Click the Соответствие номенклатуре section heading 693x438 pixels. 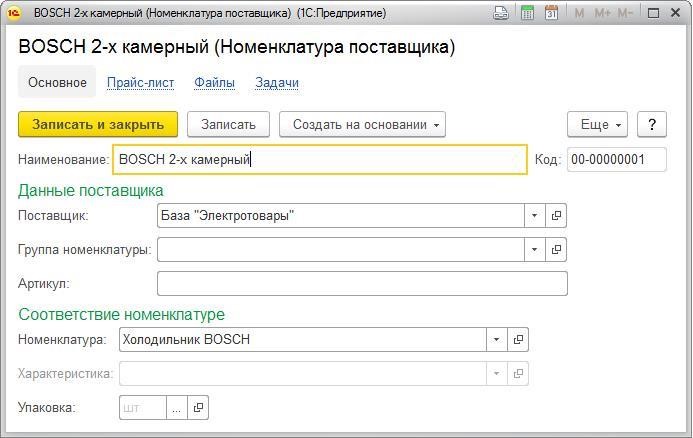[122, 314]
